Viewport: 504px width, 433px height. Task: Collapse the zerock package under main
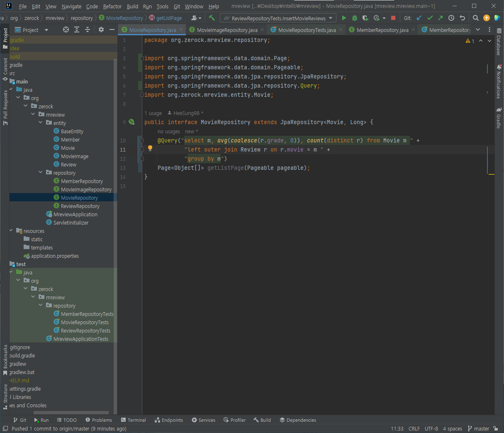[x=26, y=106]
